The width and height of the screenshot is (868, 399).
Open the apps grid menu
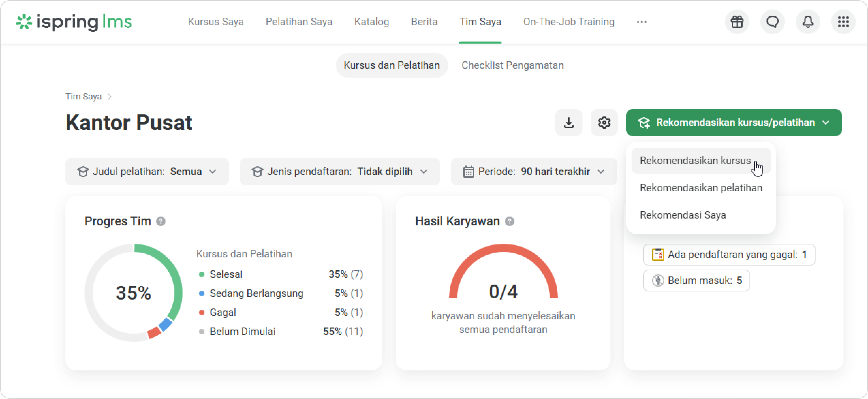843,22
